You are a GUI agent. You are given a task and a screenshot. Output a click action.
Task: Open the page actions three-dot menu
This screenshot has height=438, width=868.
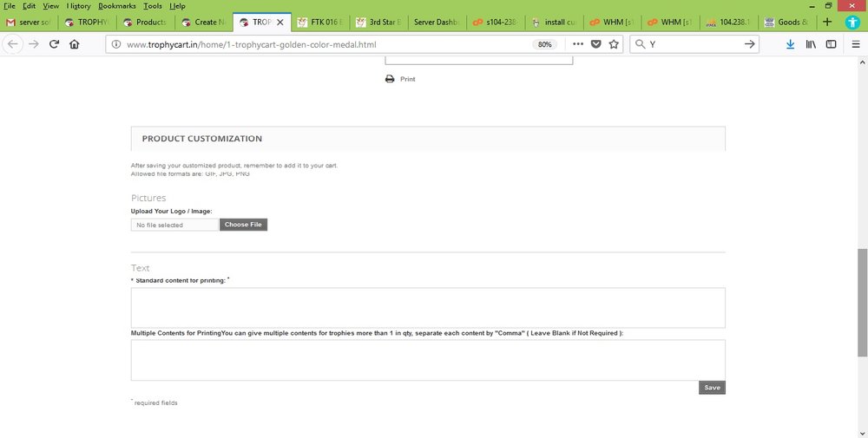(x=578, y=44)
